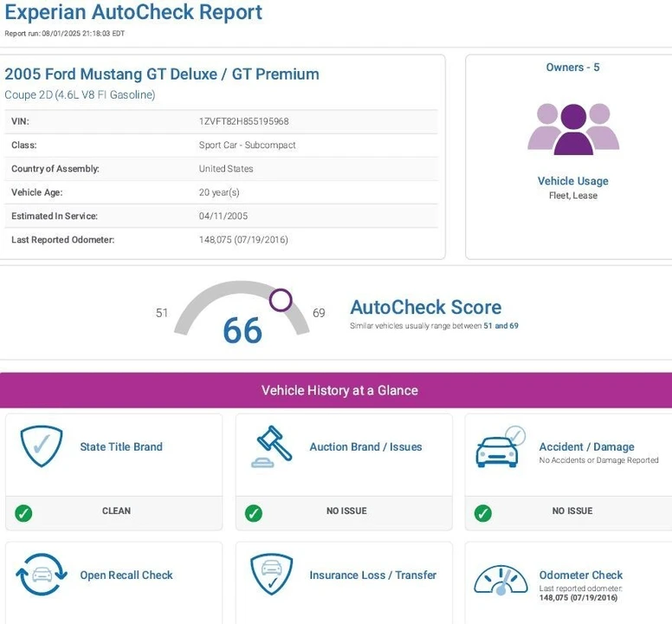Click the CLEAN status label
Viewport: 672px width, 624px height.
(x=117, y=510)
